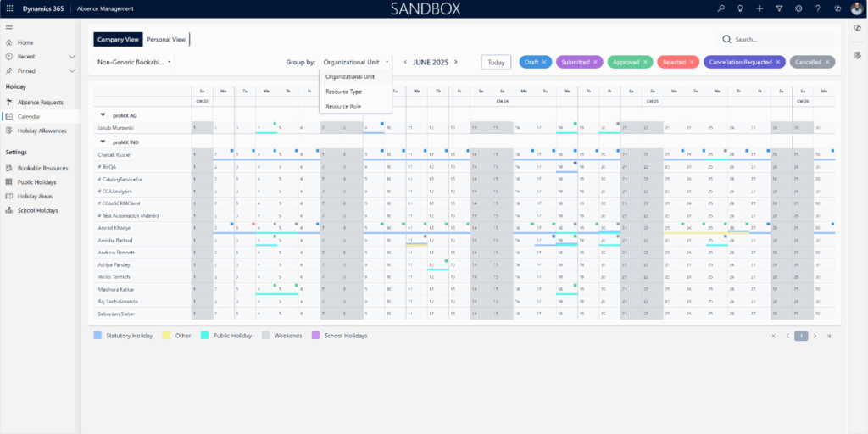The width and height of the screenshot is (868, 434).
Task: Remove the Approved status filter
Action: tap(645, 63)
